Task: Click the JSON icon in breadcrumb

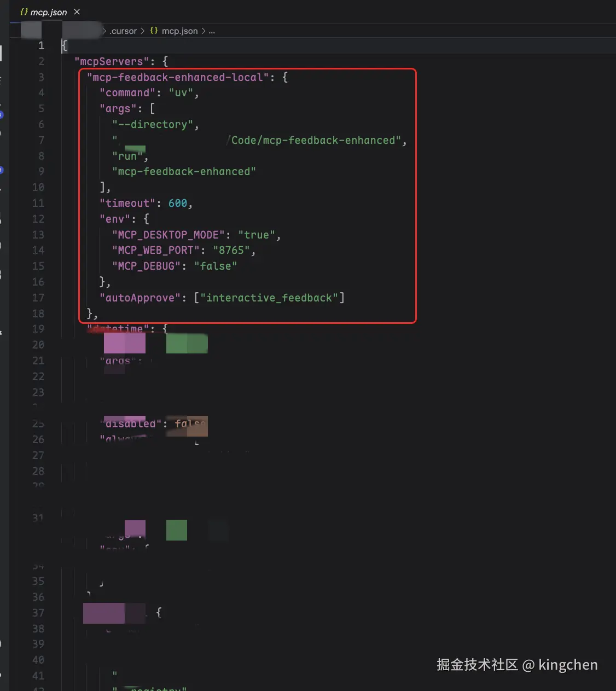Action: coord(154,31)
